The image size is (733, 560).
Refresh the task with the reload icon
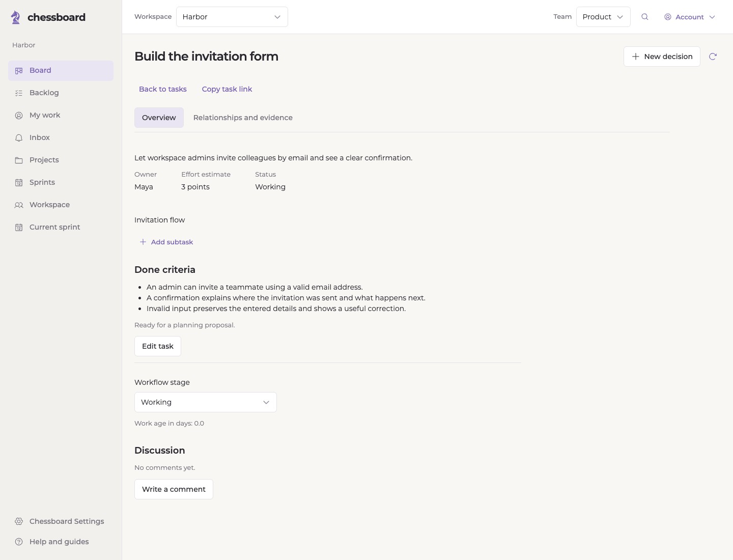(x=713, y=57)
